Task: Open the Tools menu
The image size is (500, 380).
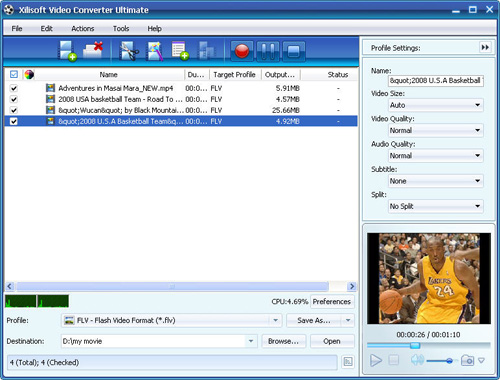Action: [x=121, y=29]
